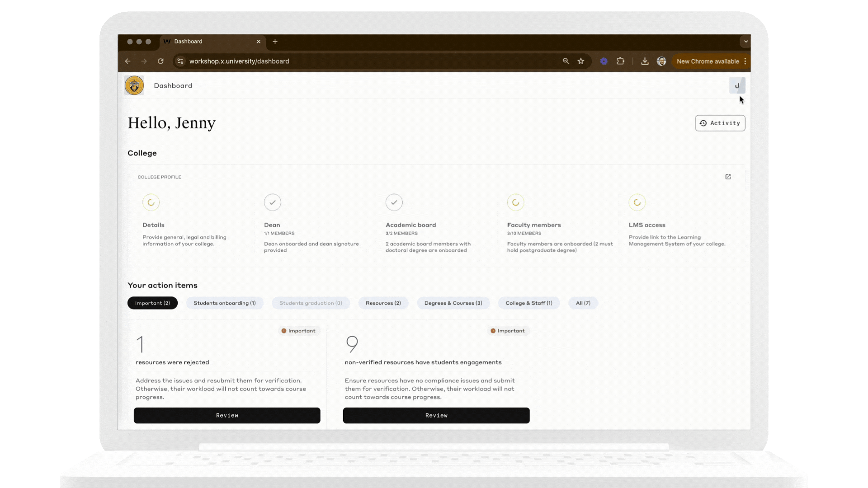Open the Chrome three-dot menu
The width and height of the screenshot is (868, 488).
click(746, 61)
